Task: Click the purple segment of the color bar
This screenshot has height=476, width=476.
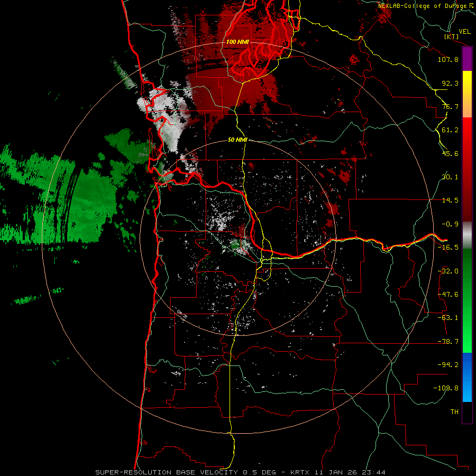Action: [467, 59]
